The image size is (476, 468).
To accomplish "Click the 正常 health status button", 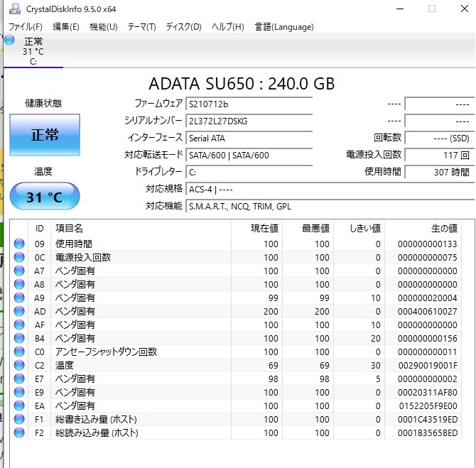I will pos(45,135).
